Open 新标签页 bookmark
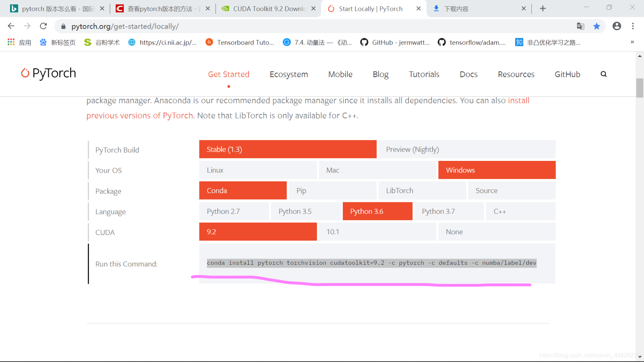Screen dimensions: 644x362 click(x=57, y=42)
